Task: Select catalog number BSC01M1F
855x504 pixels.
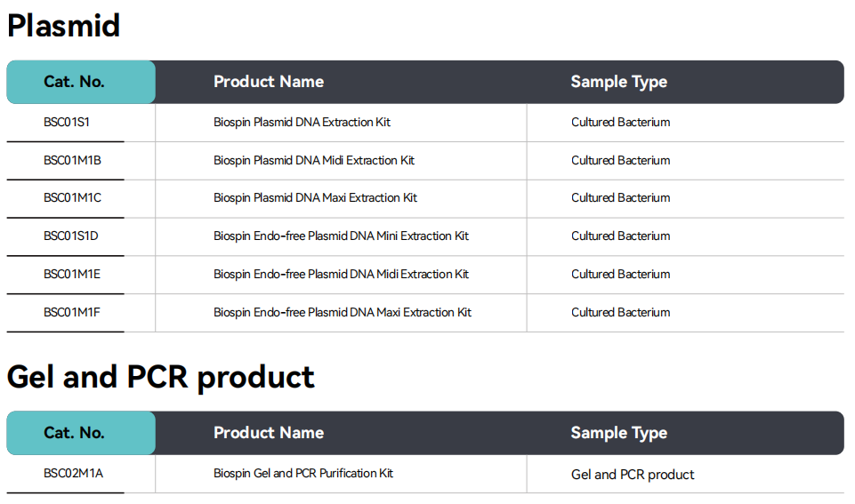Action: 72,312
